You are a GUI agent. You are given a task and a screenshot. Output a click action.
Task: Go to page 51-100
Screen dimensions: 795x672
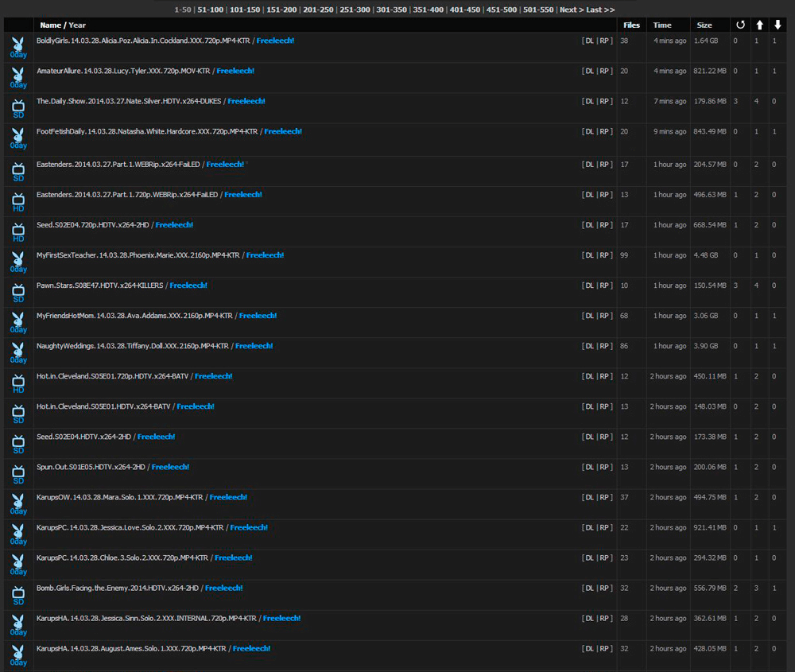pos(211,10)
